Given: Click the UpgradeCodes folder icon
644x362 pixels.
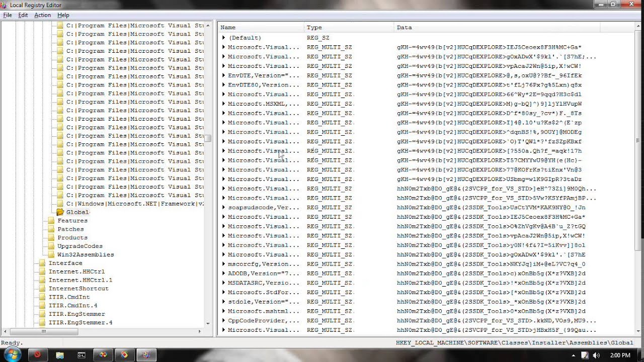Looking at the screenshot, I should [x=51, y=246].
